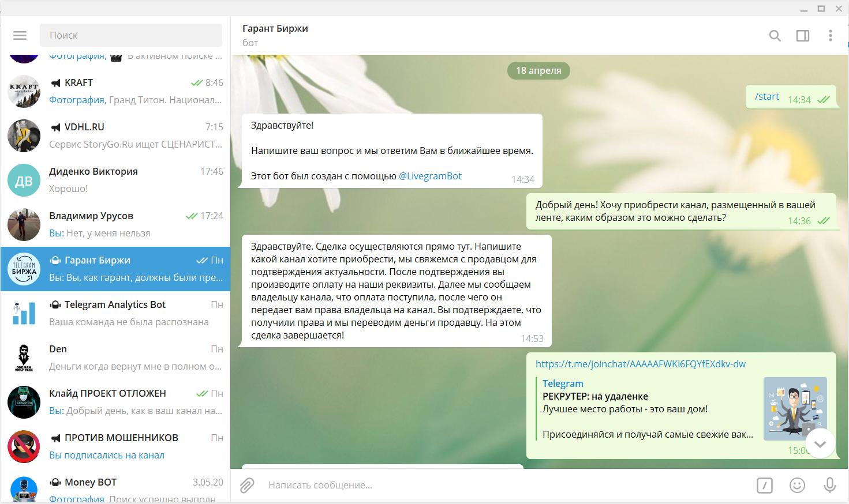The width and height of the screenshot is (849, 504).
Task: Click the ПРОТИВ МОШЕННИКОВ channel avatar
Action: 24,446
